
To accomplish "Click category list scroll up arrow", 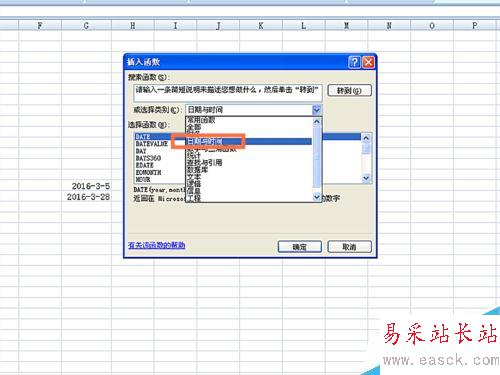I will (x=317, y=122).
